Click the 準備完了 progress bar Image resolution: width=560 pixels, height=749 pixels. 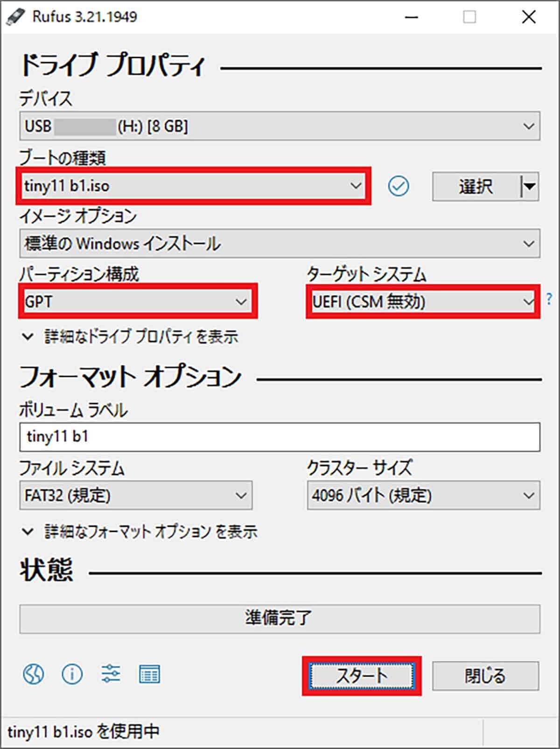coord(280,619)
